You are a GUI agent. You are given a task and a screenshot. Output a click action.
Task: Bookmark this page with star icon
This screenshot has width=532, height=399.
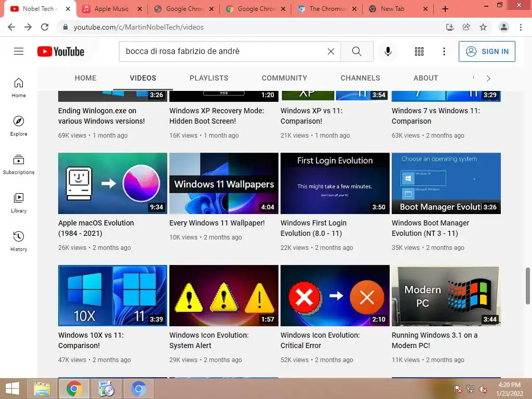pos(483,27)
